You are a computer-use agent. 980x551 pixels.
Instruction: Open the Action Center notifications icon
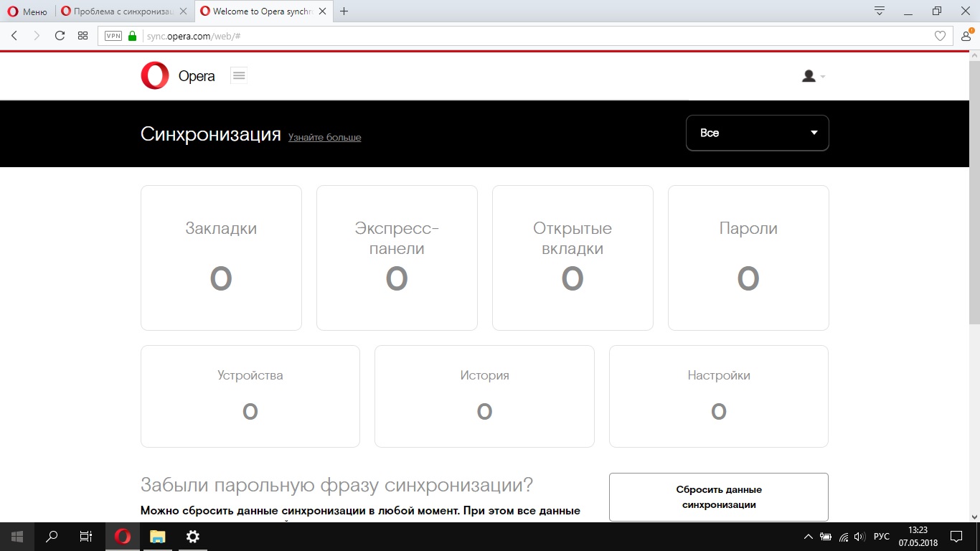click(956, 536)
